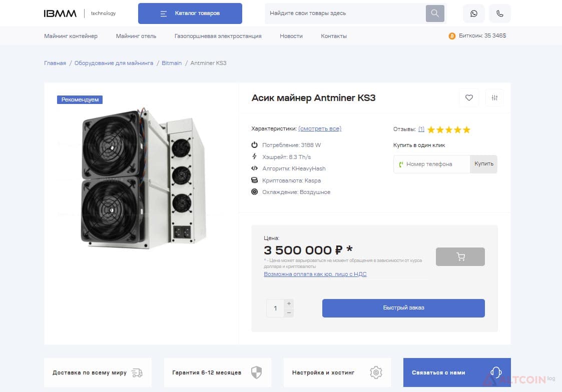Click the fan icon beside Охлаждение
Screen dimensions: 562x392
coord(255,192)
